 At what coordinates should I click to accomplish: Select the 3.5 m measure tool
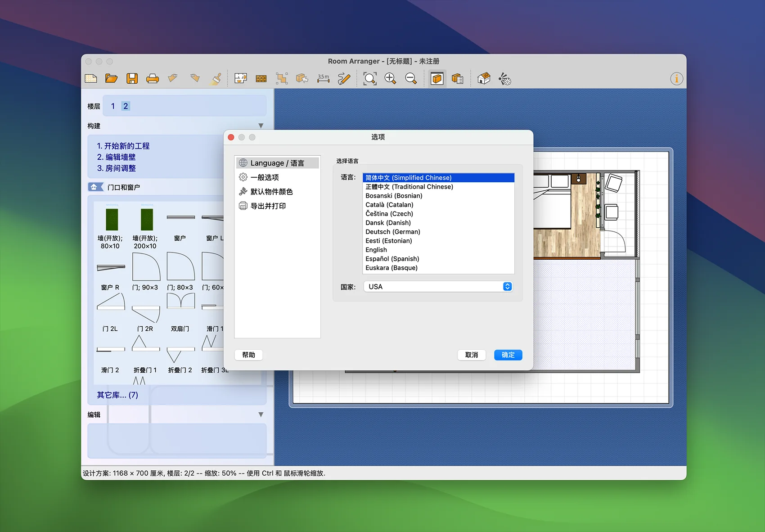[323, 79]
